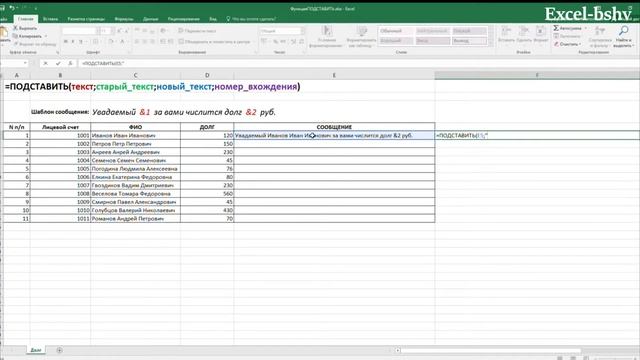Open the Формулы ribbon tab
Screen dimensions: 640x360
tap(124, 19)
